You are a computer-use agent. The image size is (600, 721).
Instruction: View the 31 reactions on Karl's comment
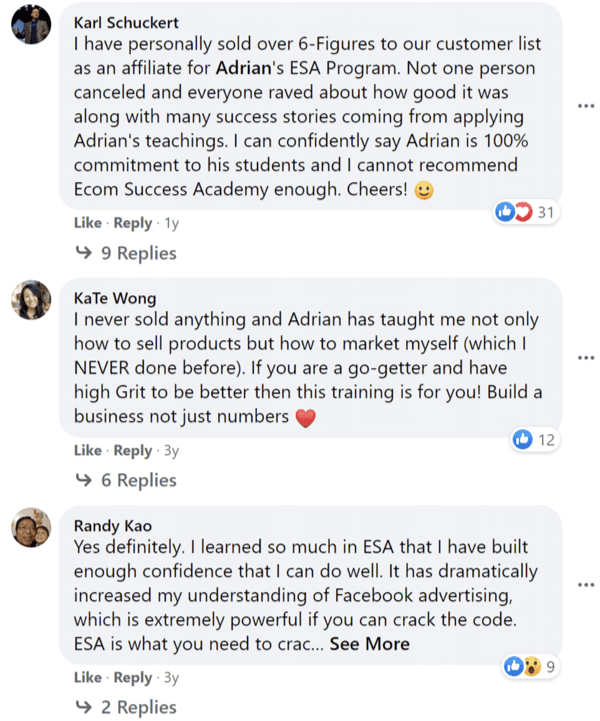click(x=526, y=212)
